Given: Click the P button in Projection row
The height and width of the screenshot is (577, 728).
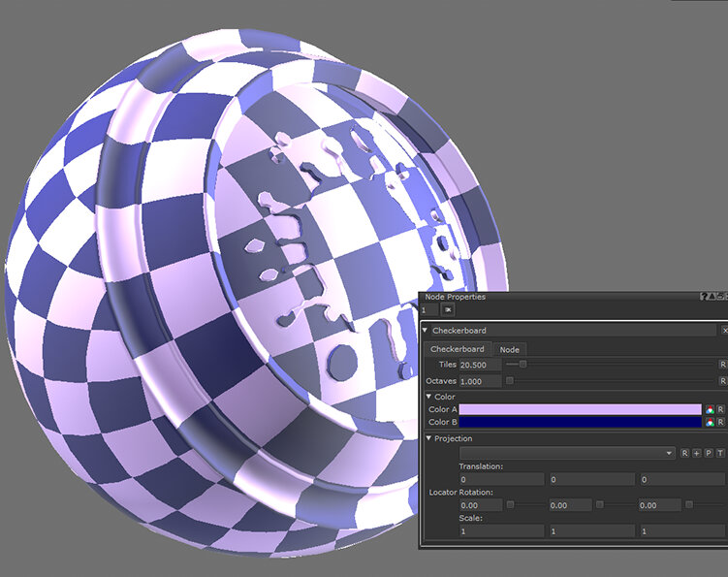Looking at the screenshot, I should tap(709, 453).
